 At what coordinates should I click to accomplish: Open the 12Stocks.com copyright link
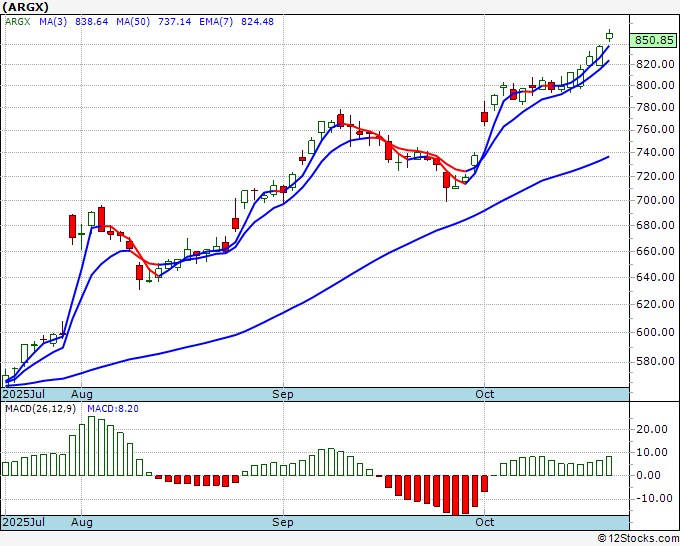click(x=638, y=538)
